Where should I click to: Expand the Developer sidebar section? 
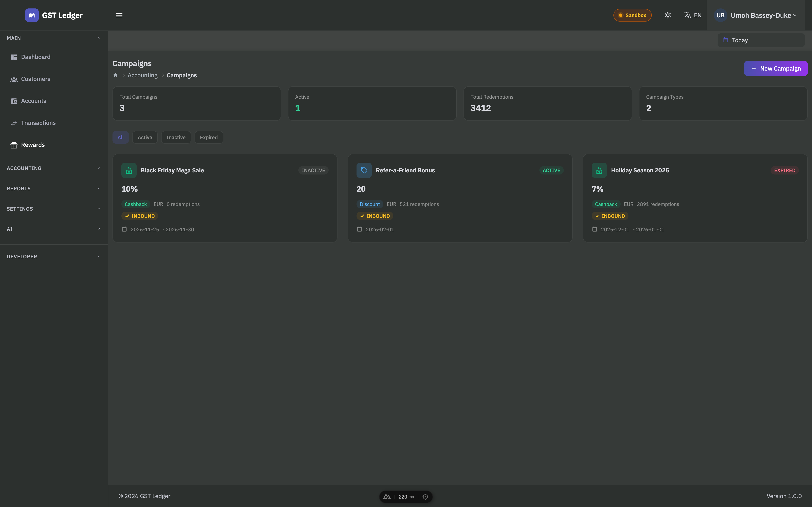(x=54, y=256)
